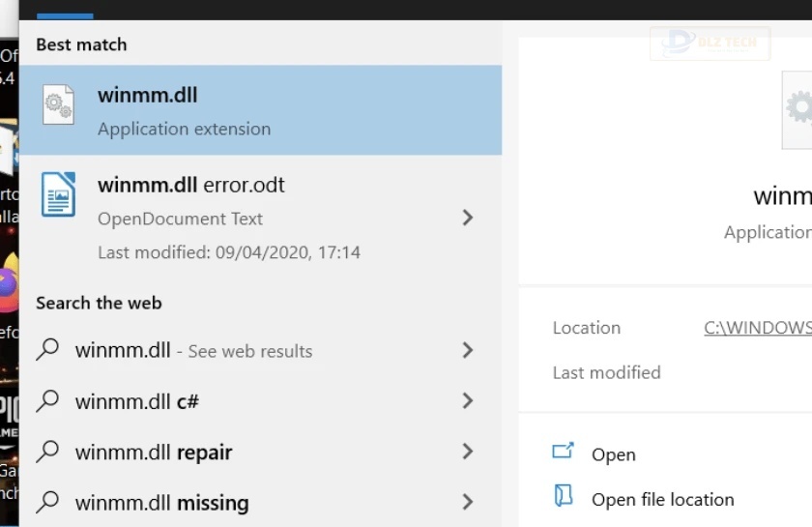Follow the C:\WINDOWS location link
The height and width of the screenshot is (527, 812).
757,328
